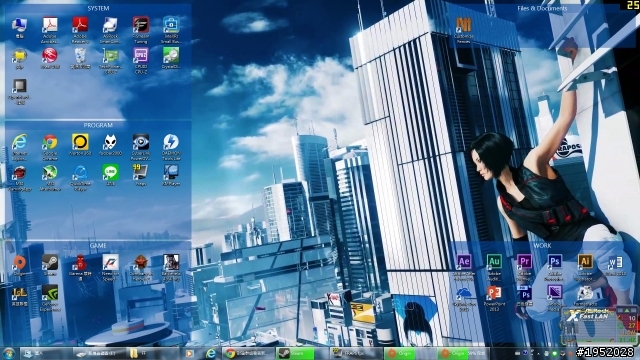Screen dimensions: 640x360
Task: Click the Internet Explorer taskbar icon
Action: tap(211, 353)
